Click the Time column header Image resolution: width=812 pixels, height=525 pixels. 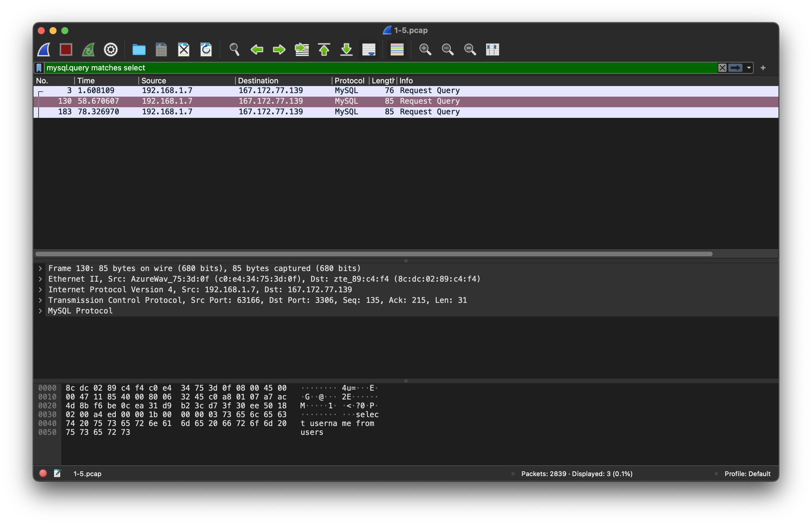86,81
